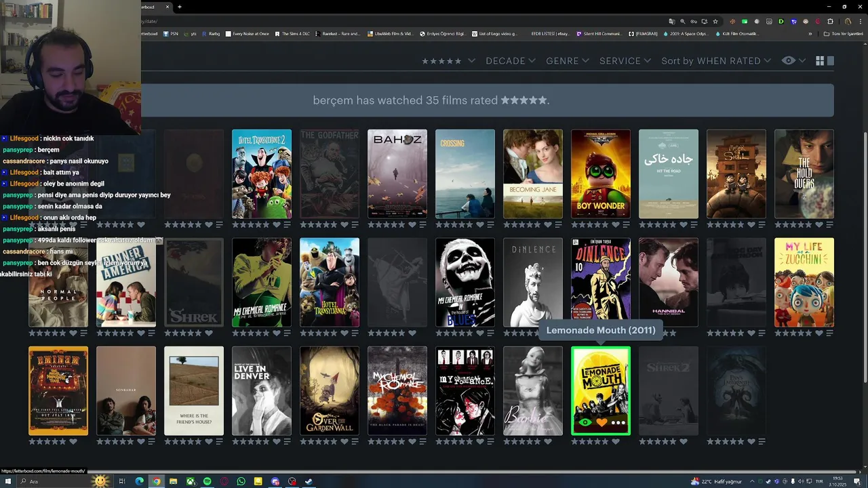The height and width of the screenshot is (488, 868).
Task: Open Chrome extensions puzzle icon
Action: [x=830, y=21]
